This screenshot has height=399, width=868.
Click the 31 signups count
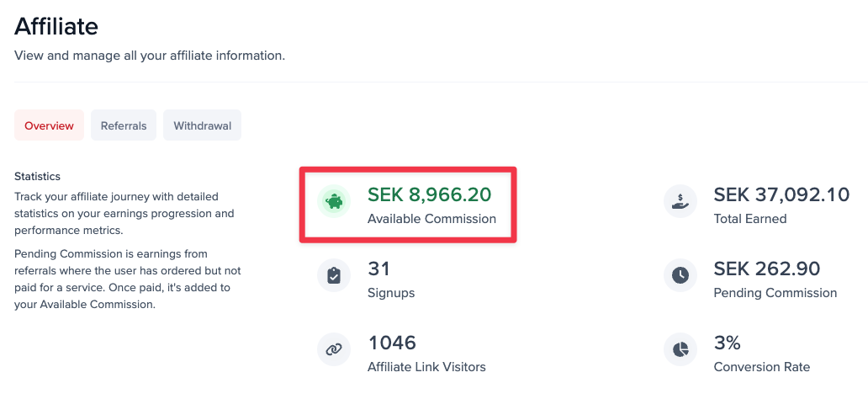(x=379, y=269)
